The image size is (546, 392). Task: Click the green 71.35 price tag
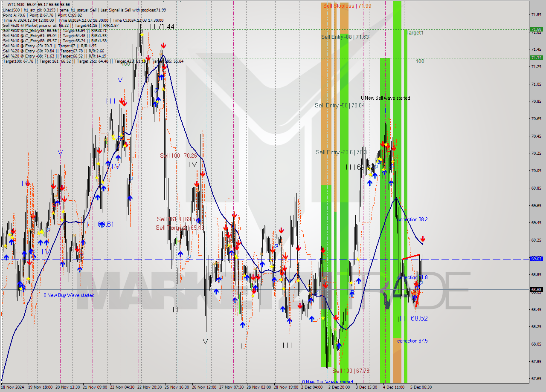(x=536, y=58)
